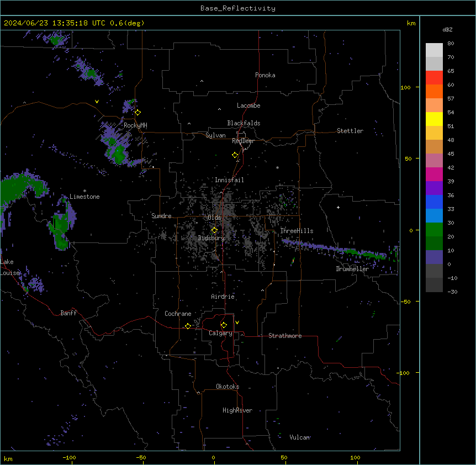Pick the magenta 39-42 dBZ legend swatch
Image resolution: width=476 pixels, height=465 pixels.
434,174
